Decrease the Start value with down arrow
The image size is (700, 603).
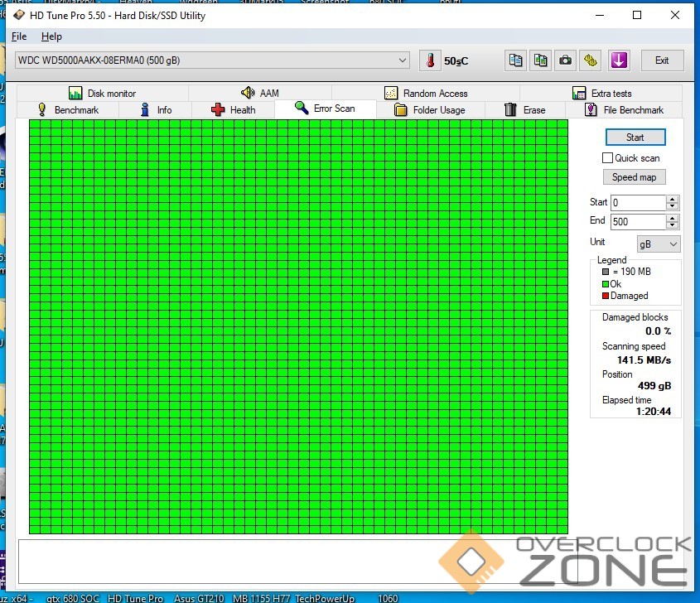(672, 206)
